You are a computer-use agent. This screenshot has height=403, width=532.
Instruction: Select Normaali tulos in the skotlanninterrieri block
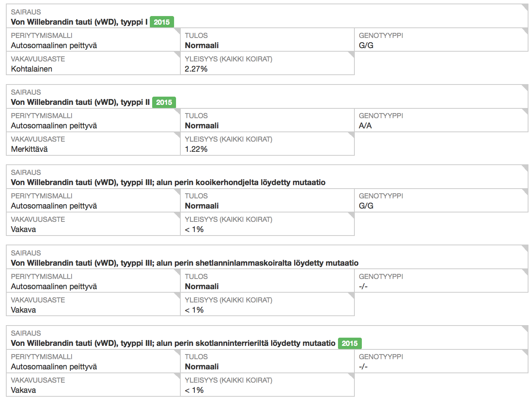click(202, 367)
